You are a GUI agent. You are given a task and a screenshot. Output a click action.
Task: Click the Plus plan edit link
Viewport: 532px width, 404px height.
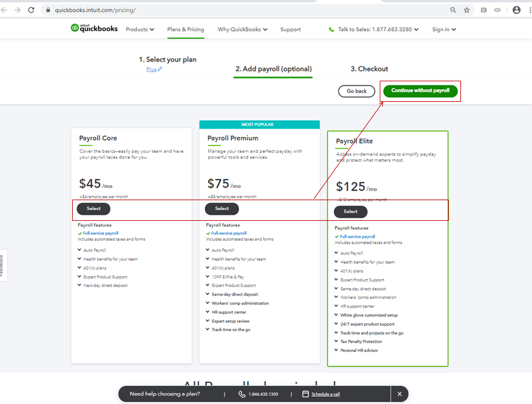pos(151,69)
